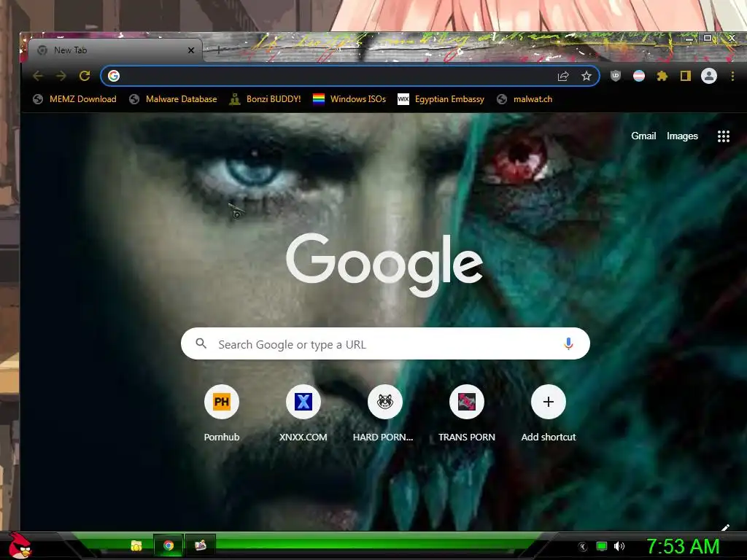Open the Google apps grid

click(723, 136)
